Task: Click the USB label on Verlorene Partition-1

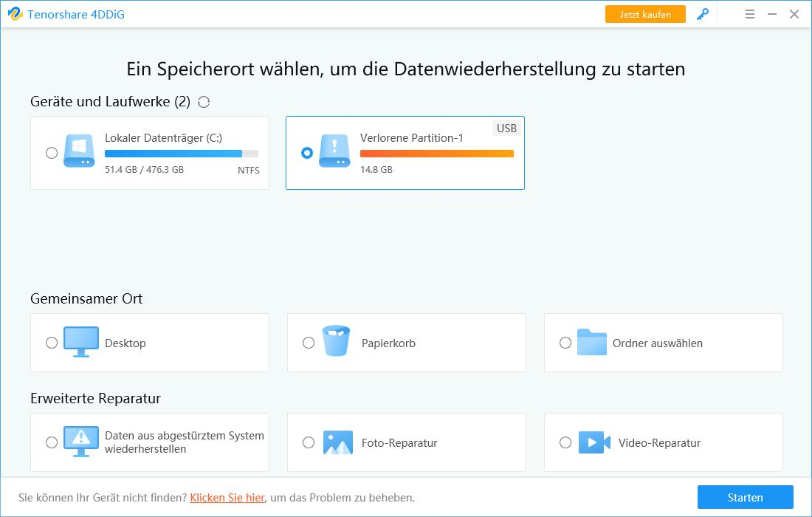Action: (x=506, y=128)
